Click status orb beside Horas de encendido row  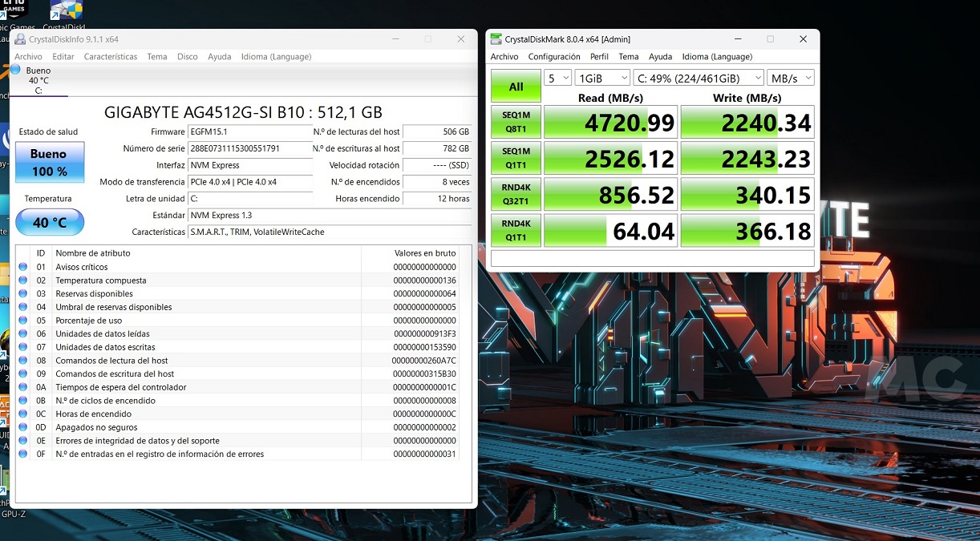(x=23, y=414)
